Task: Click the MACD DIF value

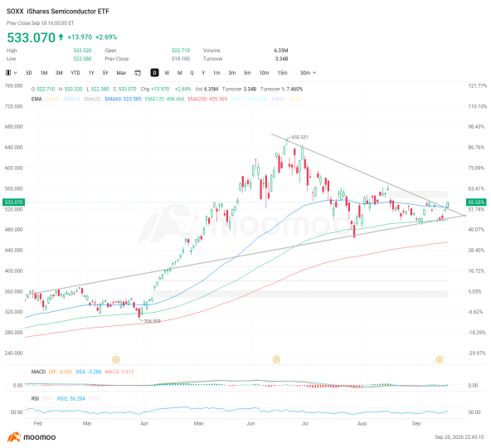Action: tap(61, 372)
